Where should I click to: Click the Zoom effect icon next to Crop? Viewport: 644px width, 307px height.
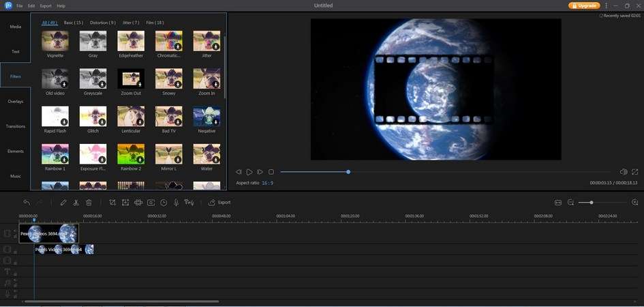pos(125,202)
